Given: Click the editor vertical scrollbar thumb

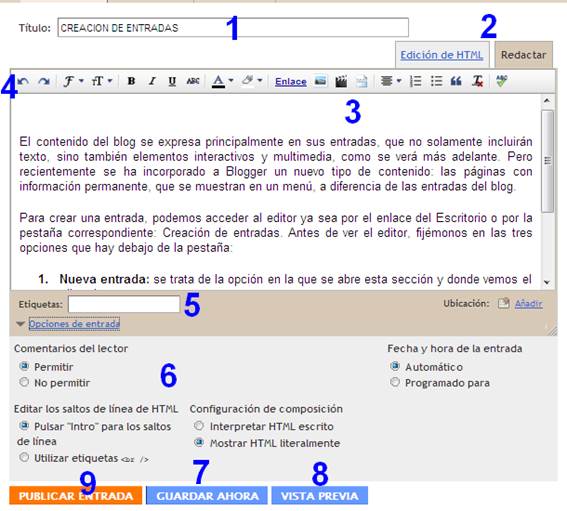Looking at the screenshot, I should click(x=547, y=161).
